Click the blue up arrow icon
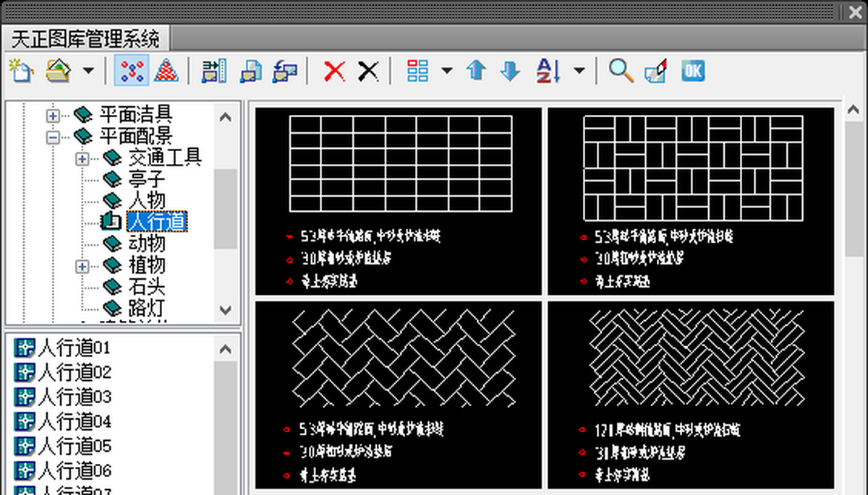 pos(476,71)
